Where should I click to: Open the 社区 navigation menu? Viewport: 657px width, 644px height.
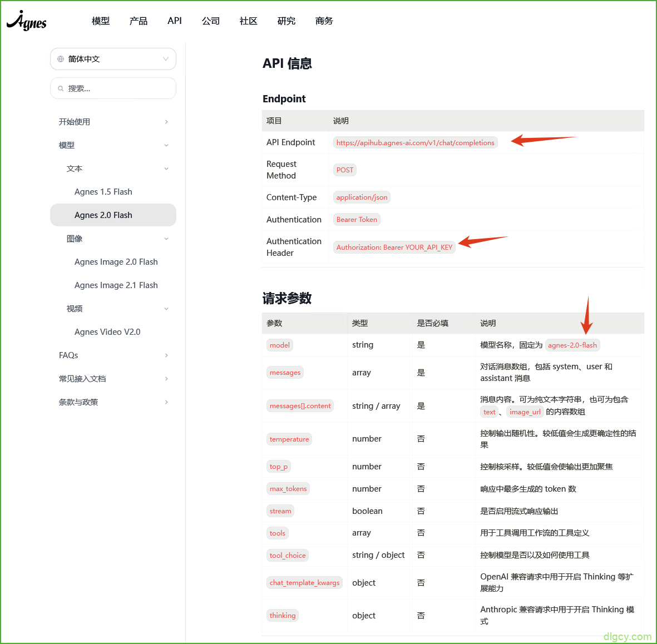(x=249, y=21)
